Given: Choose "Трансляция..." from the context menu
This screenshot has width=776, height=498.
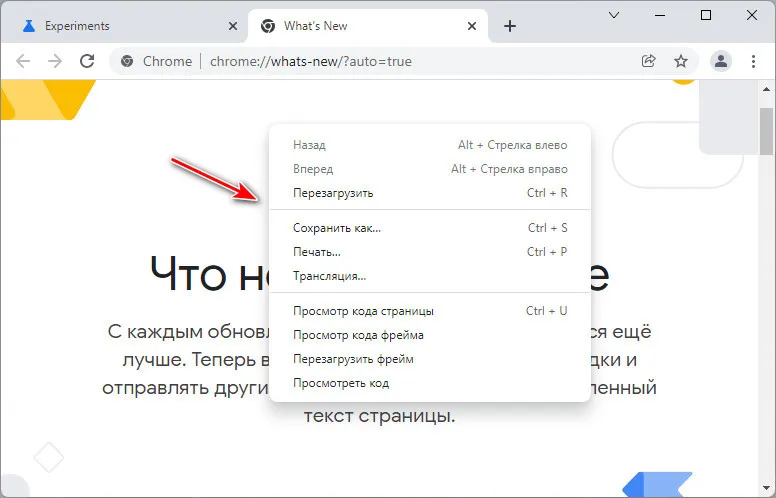Looking at the screenshot, I should pyautogui.click(x=329, y=276).
